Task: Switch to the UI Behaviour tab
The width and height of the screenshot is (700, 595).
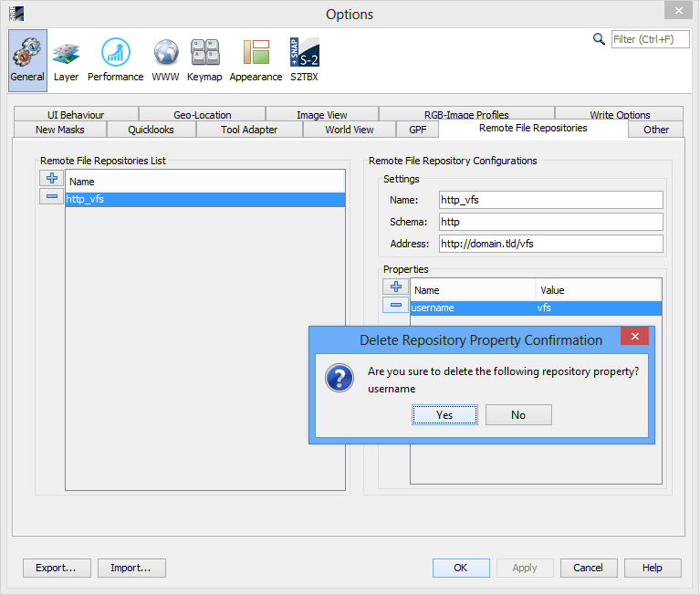Action: pyautogui.click(x=76, y=114)
